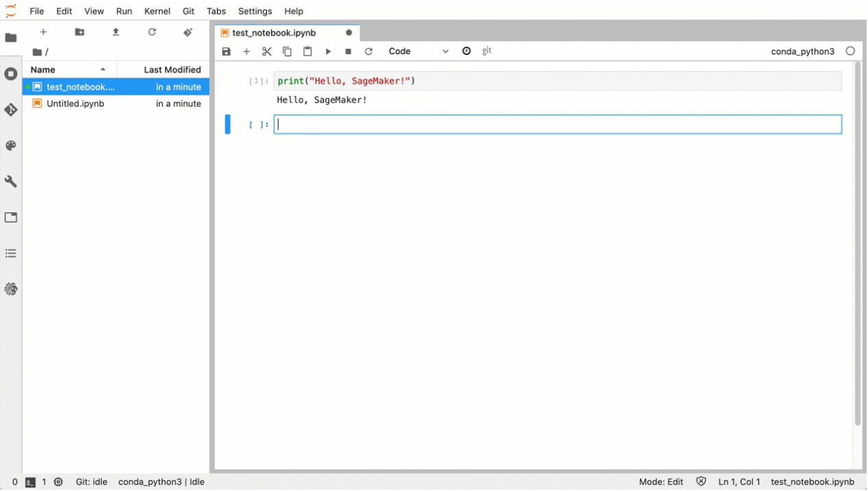
Task: Click 'Ln 1, Col 1' status entry
Action: coord(739,482)
